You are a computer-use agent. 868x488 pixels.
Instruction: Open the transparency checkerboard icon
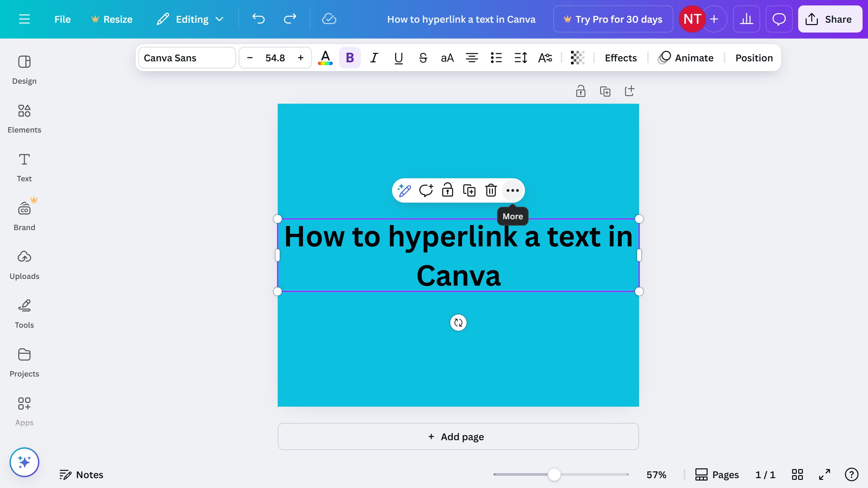click(577, 58)
